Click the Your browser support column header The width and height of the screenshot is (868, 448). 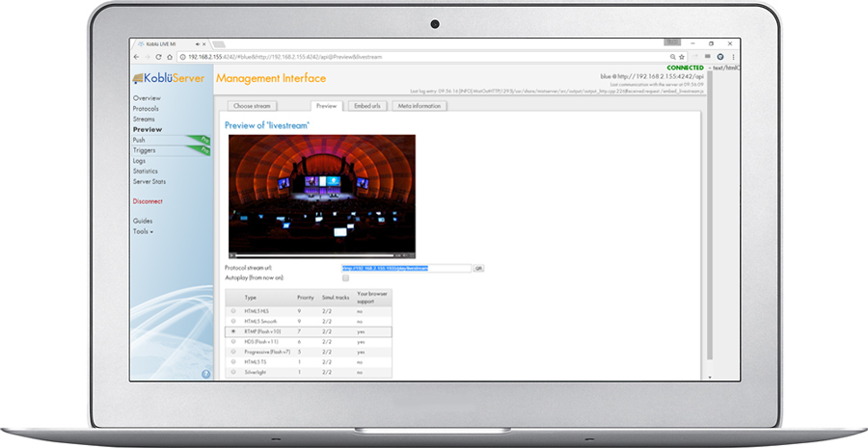pos(371,298)
